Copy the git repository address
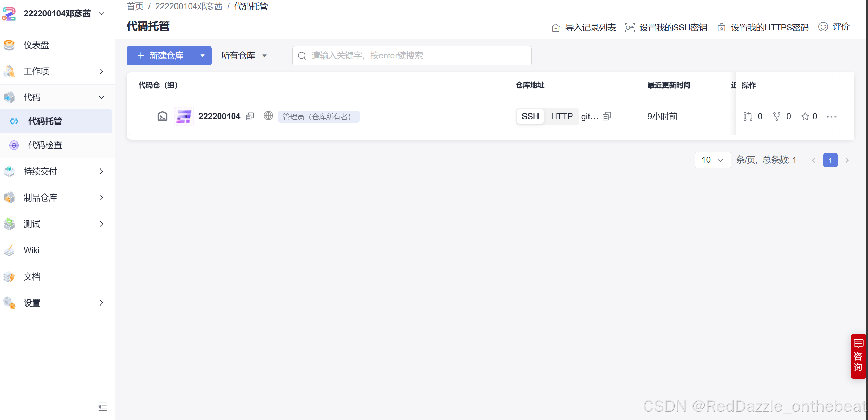This screenshot has width=868, height=420. coord(607,117)
